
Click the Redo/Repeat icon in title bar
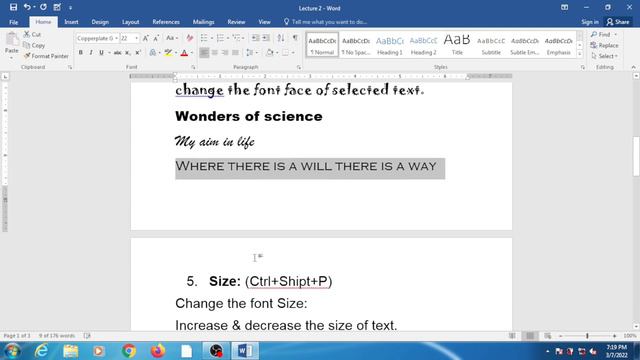coord(43,7)
